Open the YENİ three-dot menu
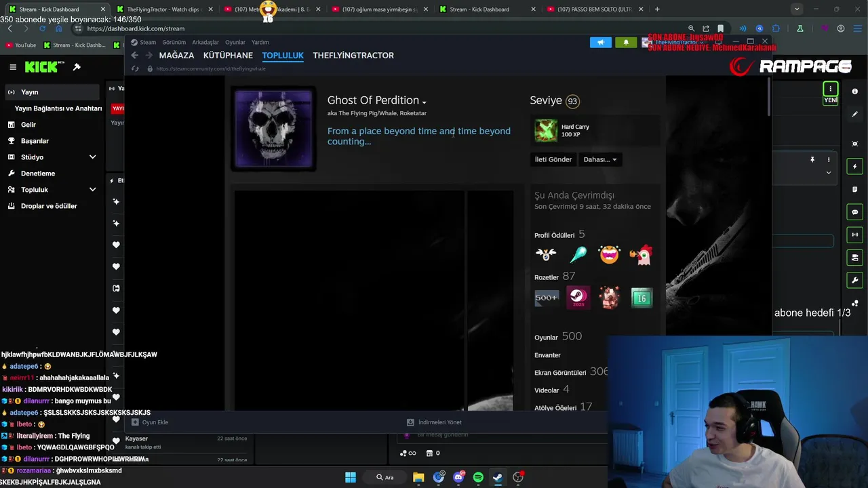868x488 pixels. pos(830,89)
